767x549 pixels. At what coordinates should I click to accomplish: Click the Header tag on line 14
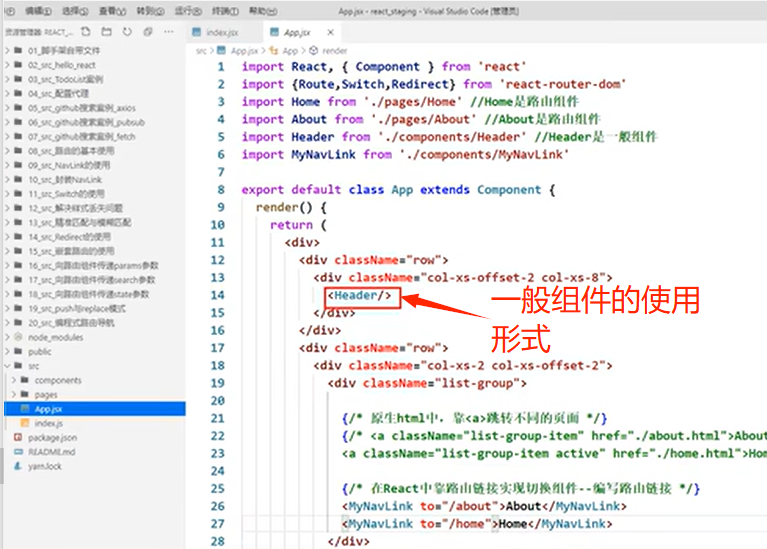[x=360, y=296]
